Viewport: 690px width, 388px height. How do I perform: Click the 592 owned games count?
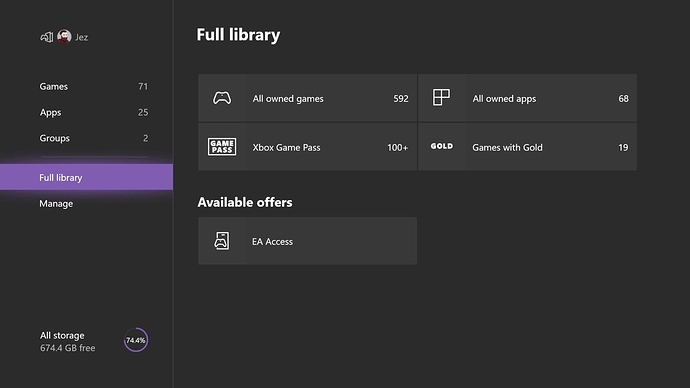401,99
